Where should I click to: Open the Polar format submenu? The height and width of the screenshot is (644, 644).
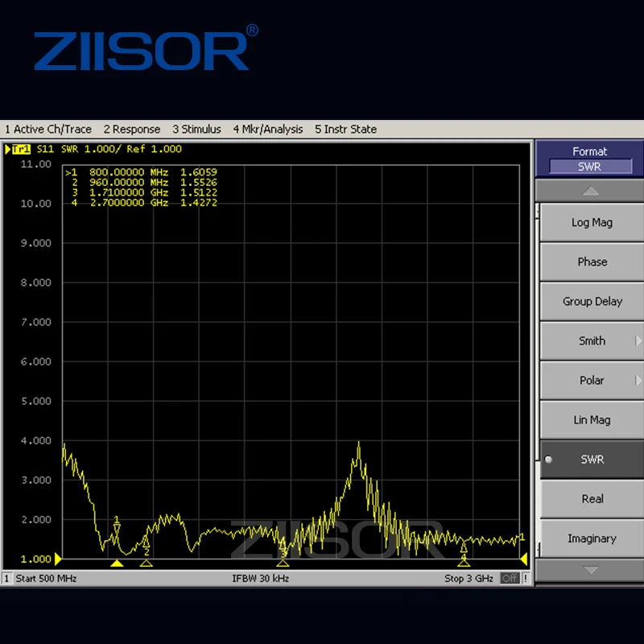pos(592,380)
